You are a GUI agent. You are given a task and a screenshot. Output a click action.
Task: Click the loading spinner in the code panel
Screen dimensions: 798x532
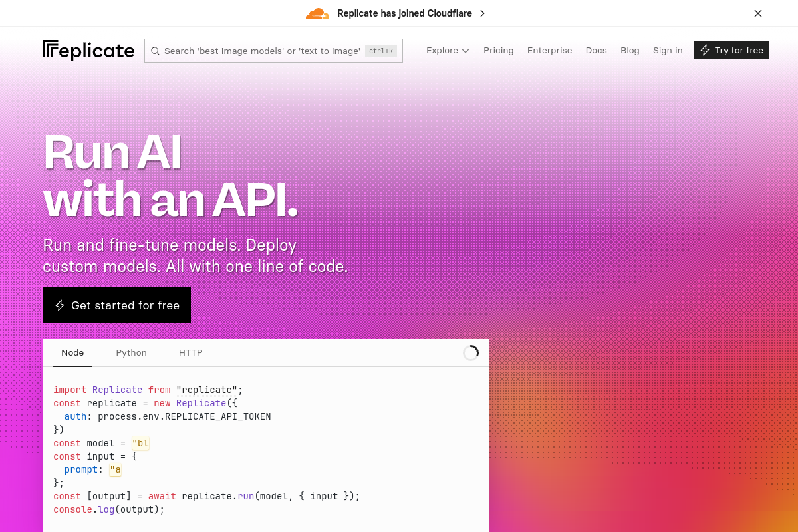tap(471, 352)
